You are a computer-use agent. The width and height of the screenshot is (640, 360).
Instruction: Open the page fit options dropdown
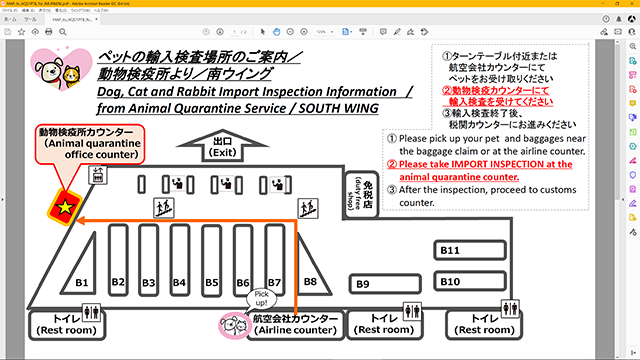[347, 32]
